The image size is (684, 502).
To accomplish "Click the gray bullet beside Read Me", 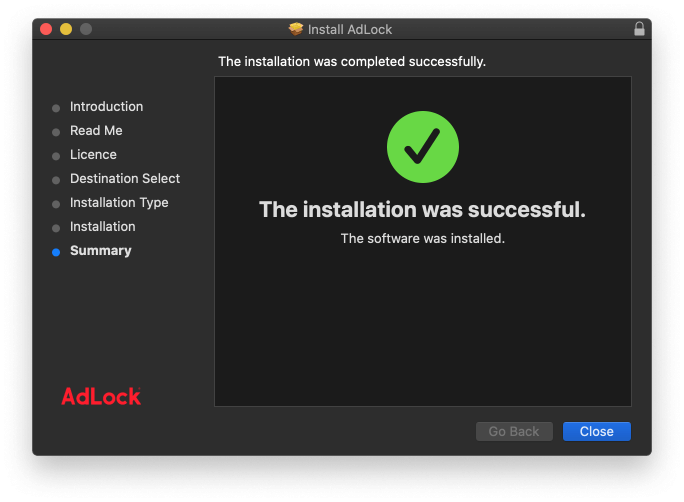I will (56, 132).
